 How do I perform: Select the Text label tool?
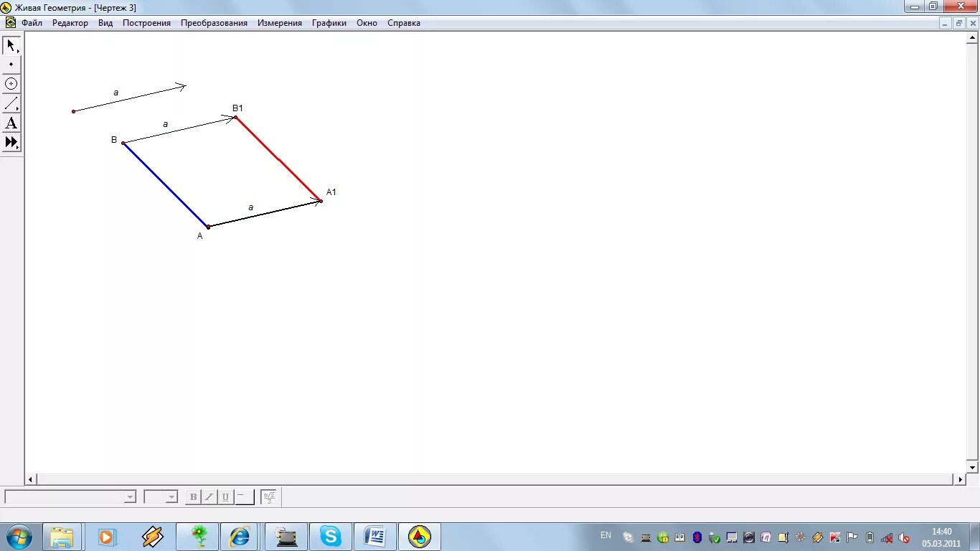pyautogui.click(x=11, y=123)
